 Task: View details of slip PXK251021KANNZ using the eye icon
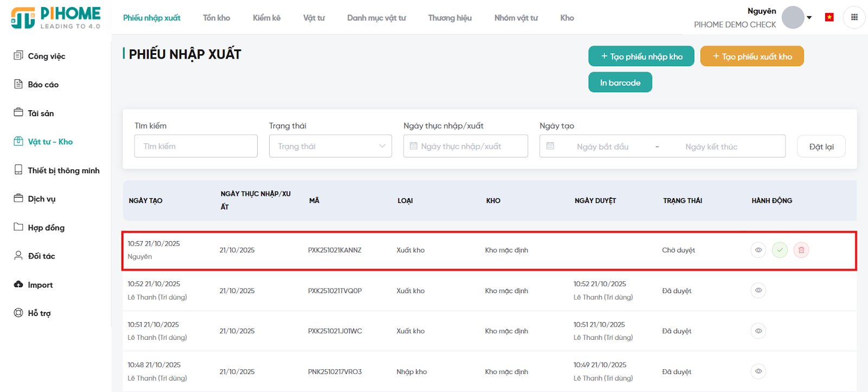coord(758,250)
